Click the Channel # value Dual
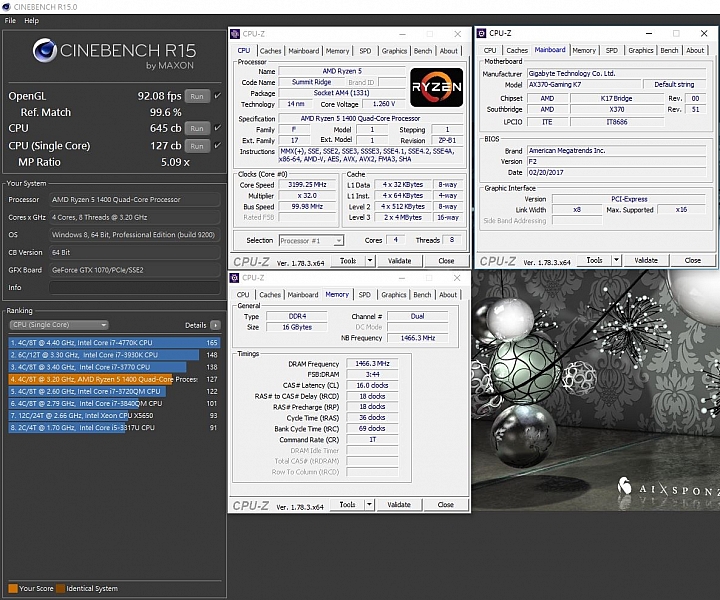 pos(417,316)
